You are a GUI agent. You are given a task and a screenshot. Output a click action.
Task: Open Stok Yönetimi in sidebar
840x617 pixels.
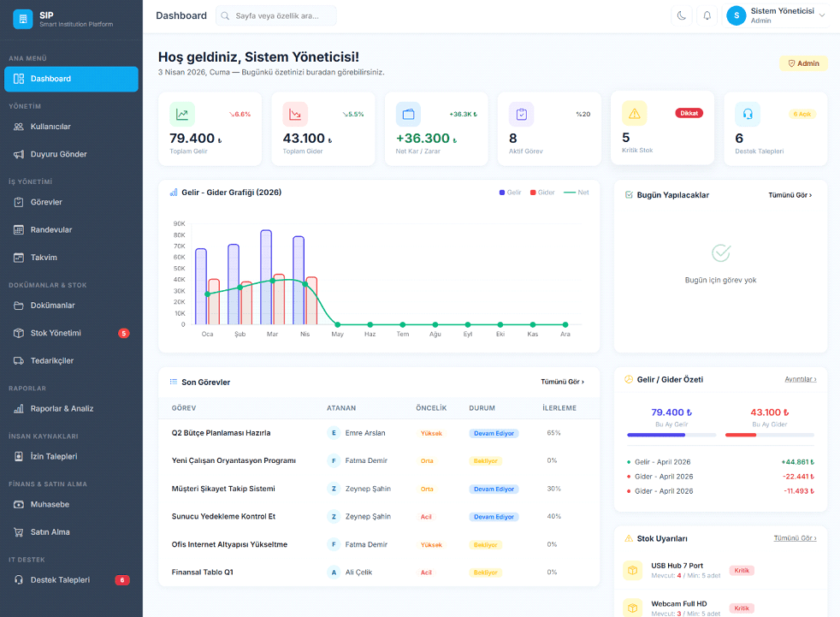point(56,333)
